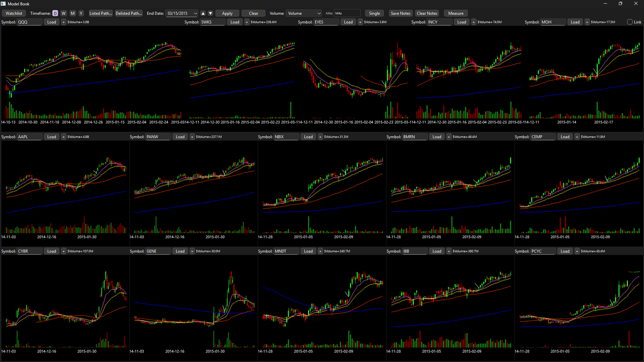Load the MOH symbol chart
Image resolution: width=644 pixels, height=362 pixels.
click(x=575, y=22)
